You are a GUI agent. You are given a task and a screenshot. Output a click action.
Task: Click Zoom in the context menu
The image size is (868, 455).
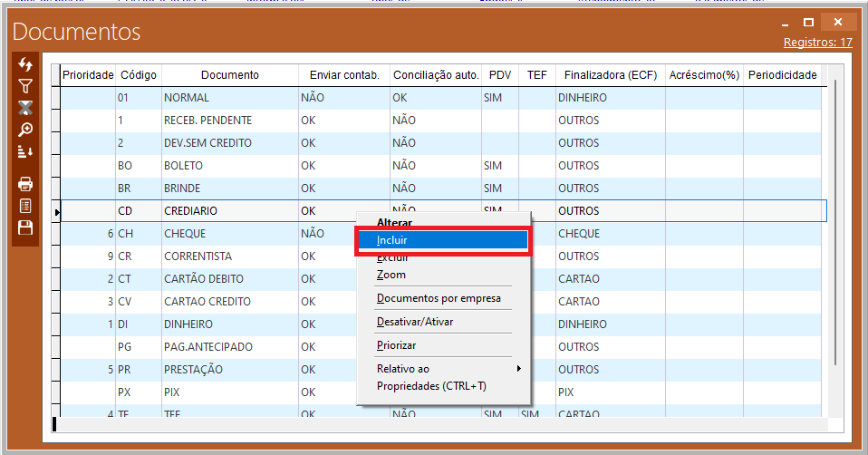(x=391, y=275)
